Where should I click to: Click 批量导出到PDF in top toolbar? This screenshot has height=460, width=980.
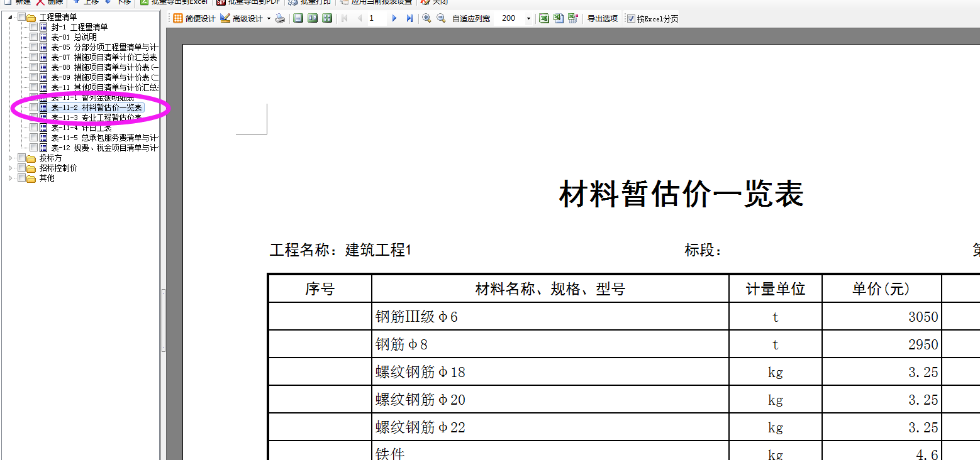pos(248,3)
